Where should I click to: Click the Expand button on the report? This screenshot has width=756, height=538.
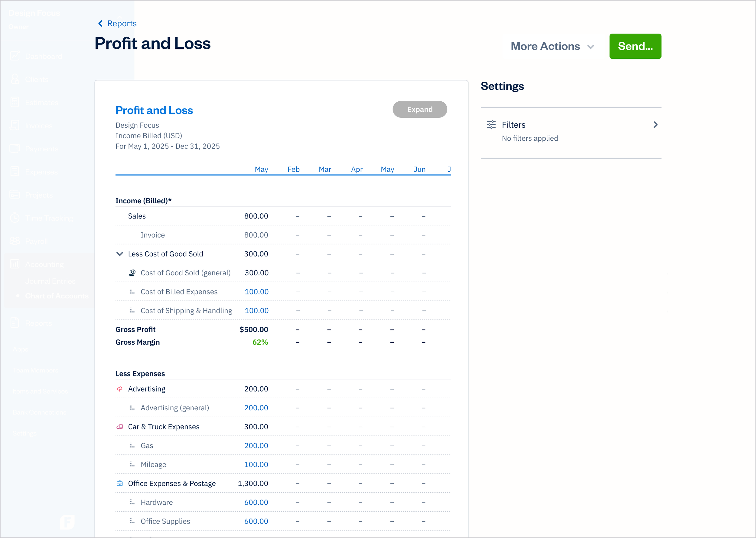coord(420,109)
